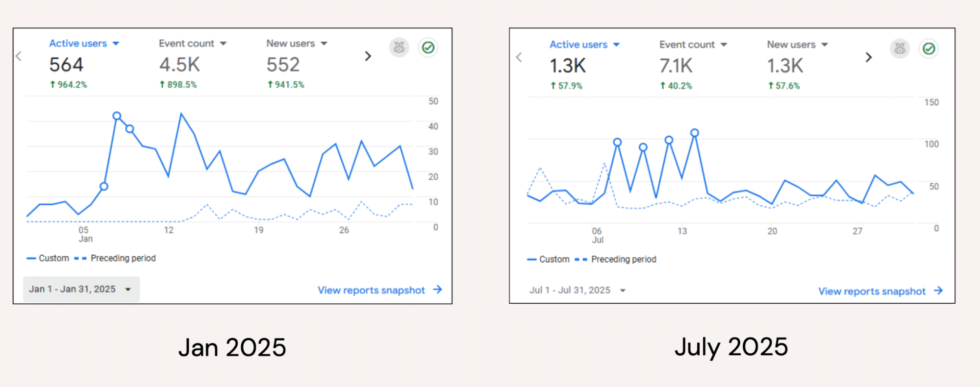The image size is (980, 387).
Task: Open View reports snapshot link in July card
Action: (x=880, y=291)
